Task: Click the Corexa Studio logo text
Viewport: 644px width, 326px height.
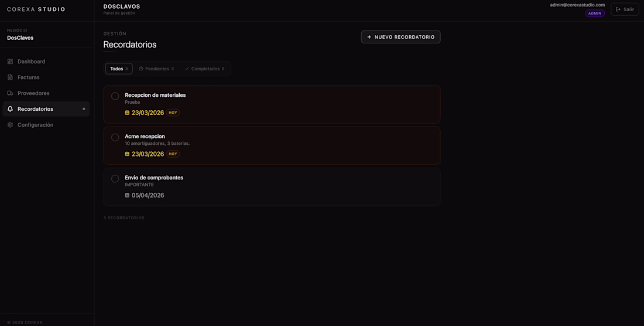Action: pos(36,9)
